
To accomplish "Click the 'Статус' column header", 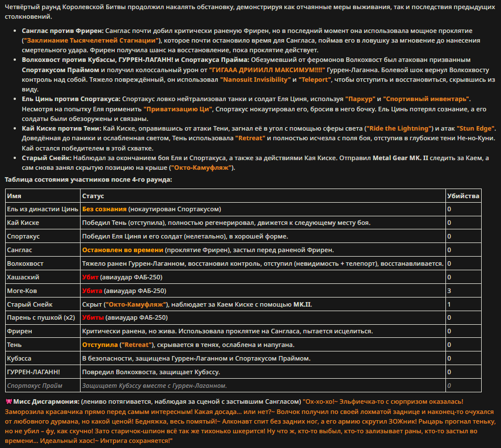I will [x=263, y=196].
